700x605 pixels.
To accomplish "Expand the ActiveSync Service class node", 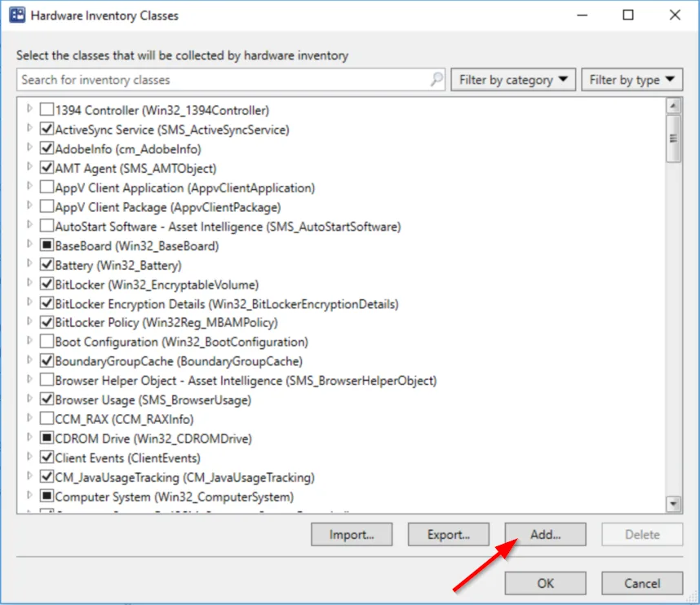I will coord(29,129).
